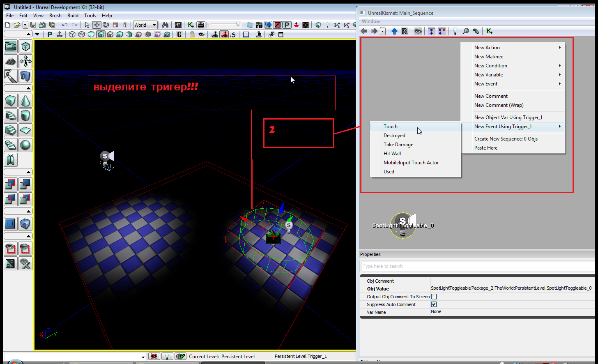Create a Cone builder brush
The width and height of the screenshot is (598, 364).
[x=25, y=101]
